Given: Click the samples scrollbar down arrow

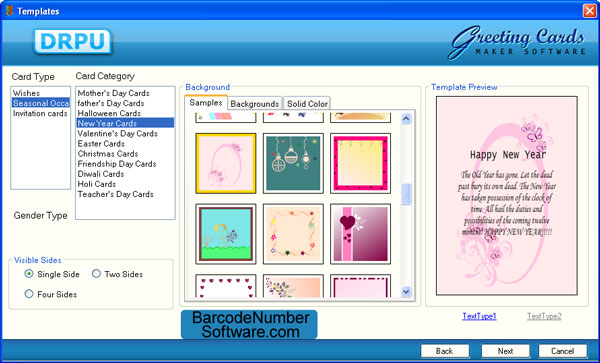Looking at the screenshot, I should [x=406, y=292].
